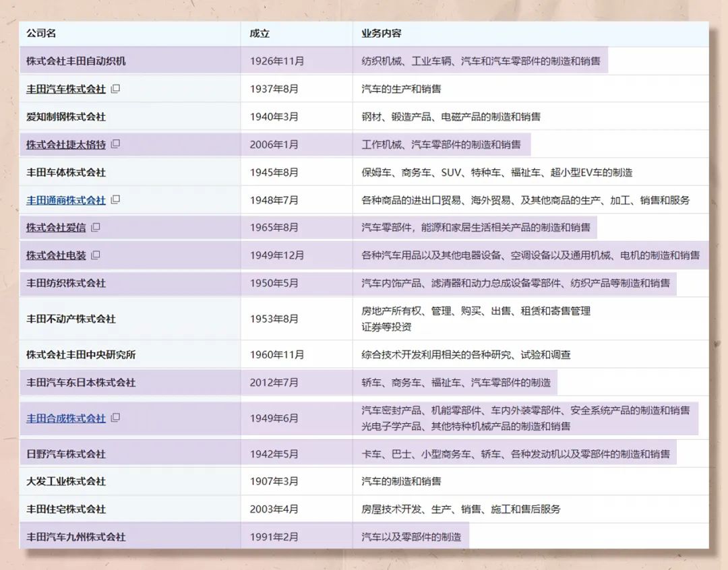The width and height of the screenshot is (728, 570).
Task: Click the date 1926年11月
Action: click(277, 61)
